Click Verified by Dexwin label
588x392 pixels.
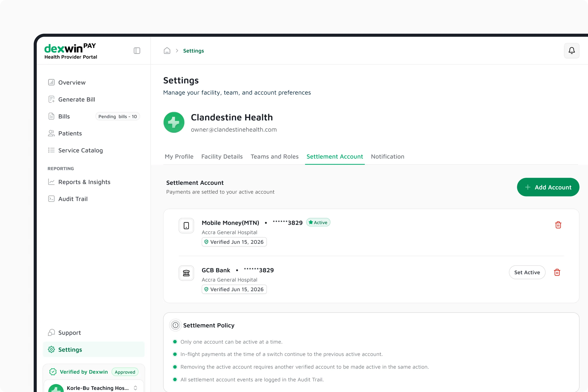tap(84, 372)
